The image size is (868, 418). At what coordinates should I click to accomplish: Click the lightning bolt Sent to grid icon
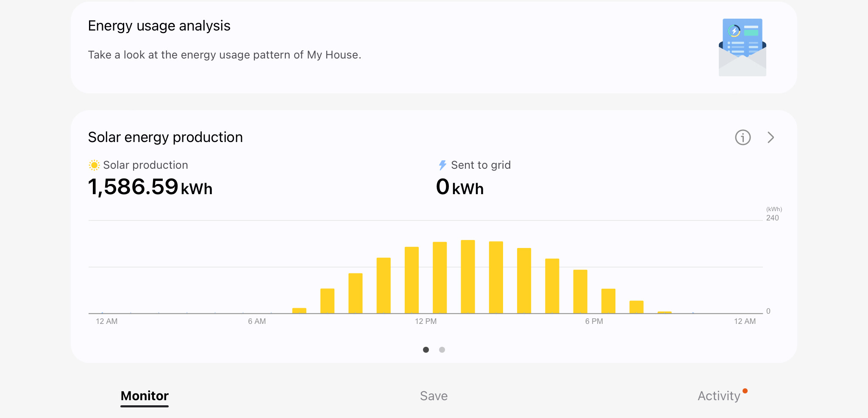tap(442, 165)
